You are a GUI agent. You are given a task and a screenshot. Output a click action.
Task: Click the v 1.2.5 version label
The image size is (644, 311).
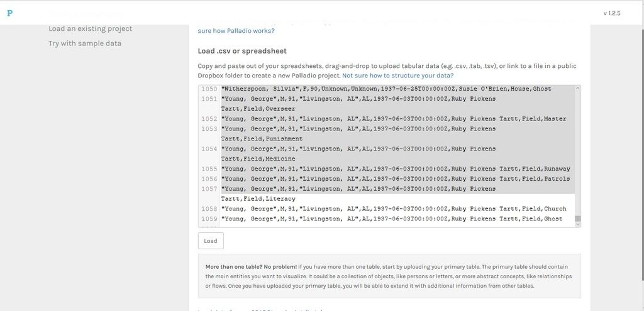611,13
